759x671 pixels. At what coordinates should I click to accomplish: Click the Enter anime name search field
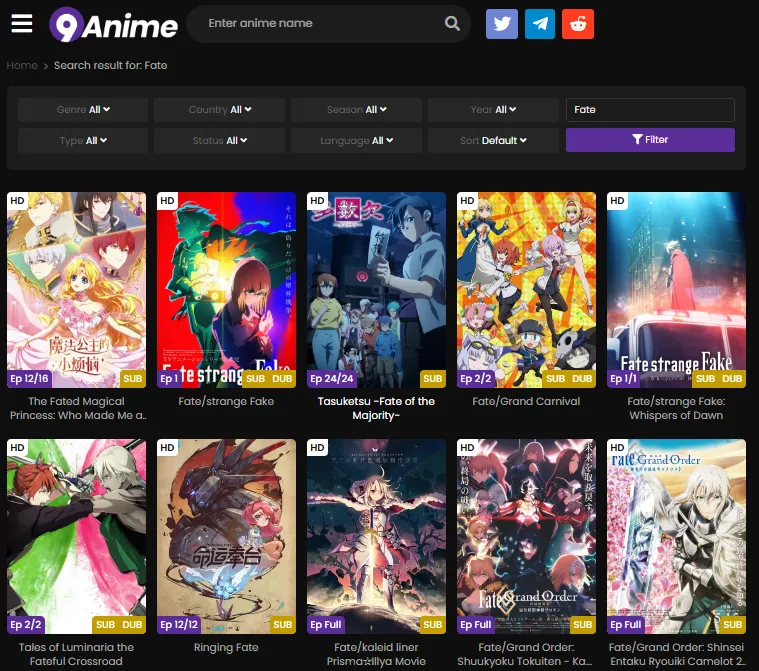point(320,23)
